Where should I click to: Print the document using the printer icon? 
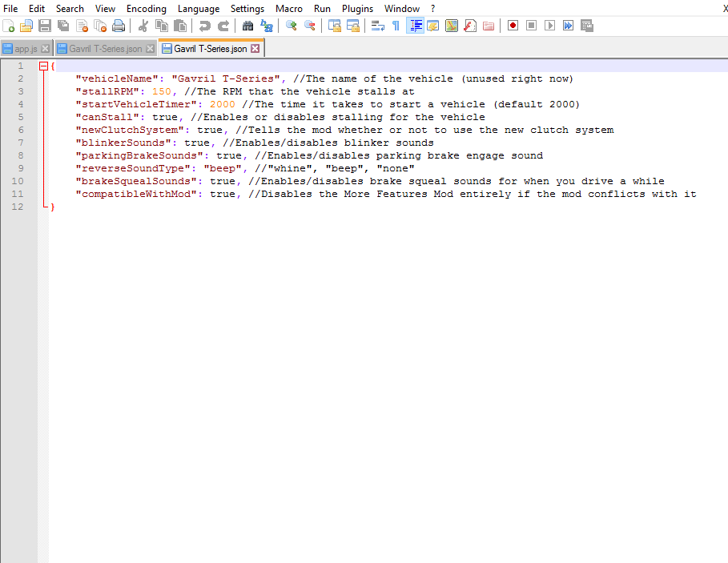(x=119, y=26)
